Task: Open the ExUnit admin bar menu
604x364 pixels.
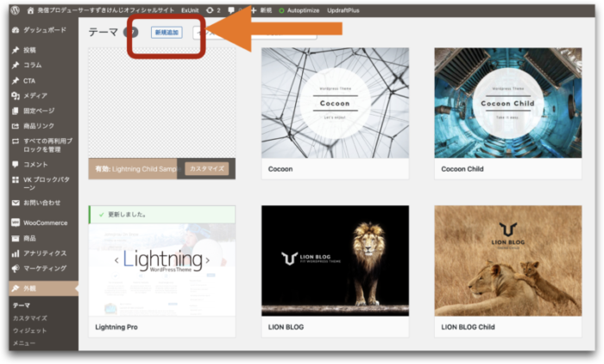Action: pos(190,10)
